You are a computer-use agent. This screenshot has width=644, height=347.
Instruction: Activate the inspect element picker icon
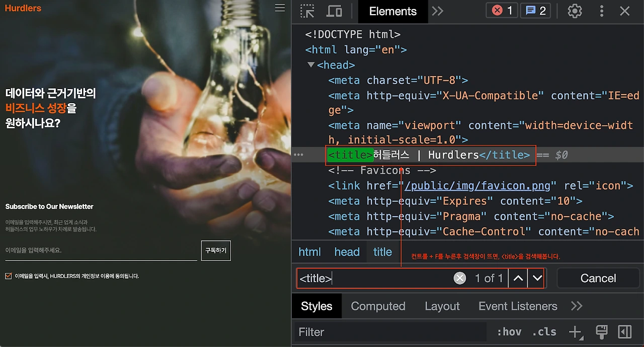click(x=307, y=11)
